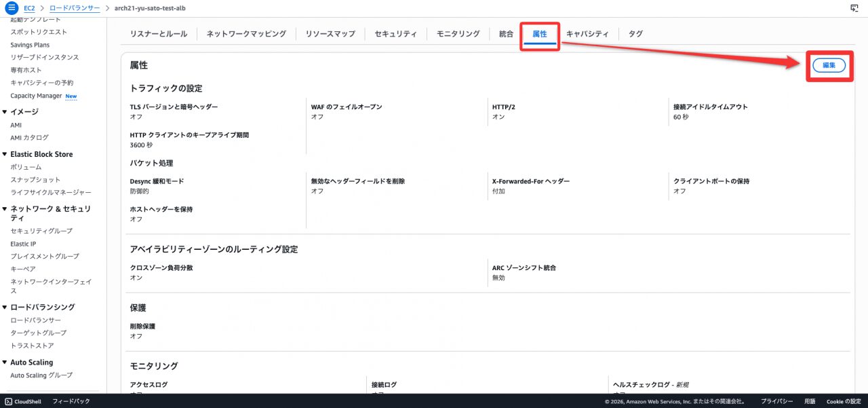Select セキュリティグループ in the sidebar
Image resolution: width=868 pixels, height=408 pixels.
[x=41, y=231]
